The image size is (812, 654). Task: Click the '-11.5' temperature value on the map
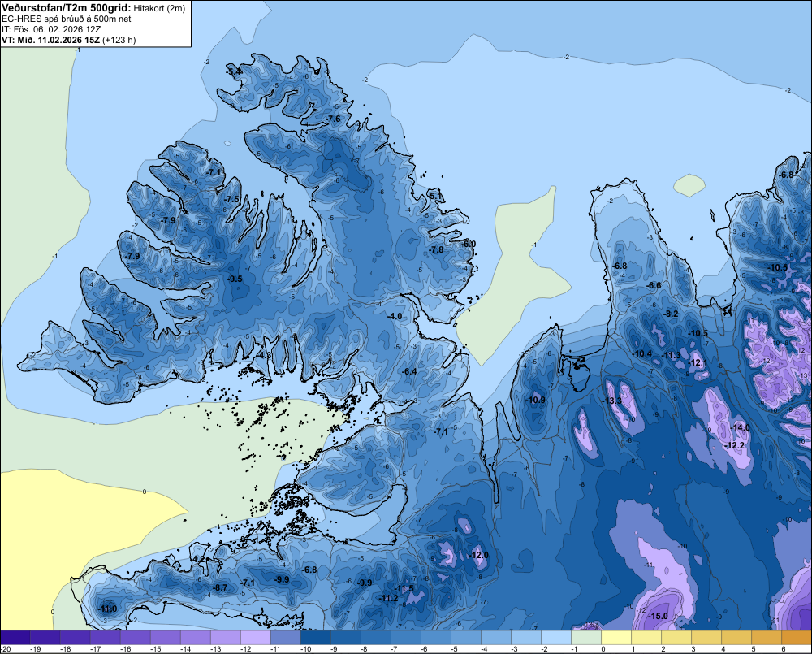pos(404,588)
